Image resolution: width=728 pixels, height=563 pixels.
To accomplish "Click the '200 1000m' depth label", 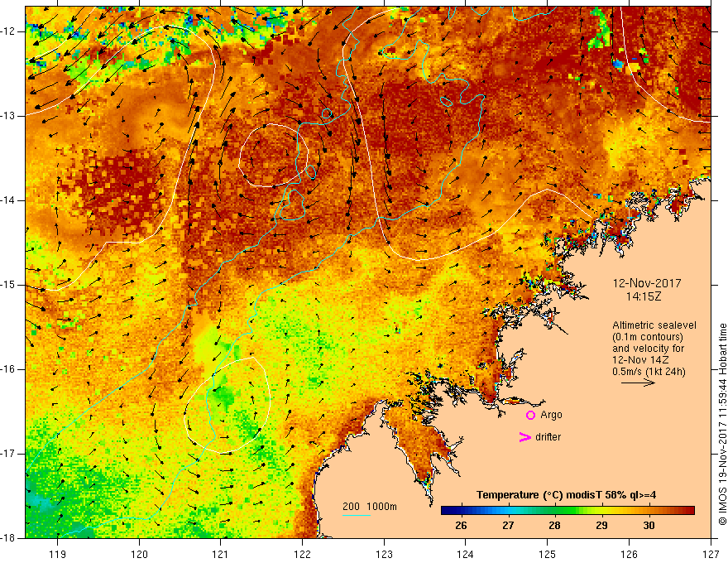I will [370, 507].
